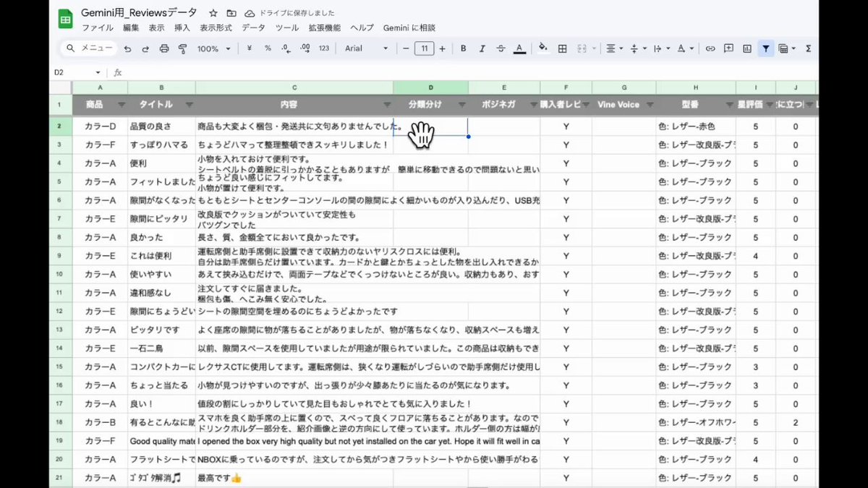Screen dimensions: 868x488
Task: Open the 挿入 menu
Action: pos(182,27)
